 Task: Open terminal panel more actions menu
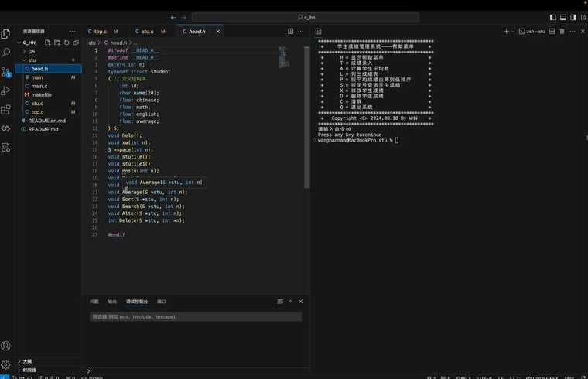[573, 32]
